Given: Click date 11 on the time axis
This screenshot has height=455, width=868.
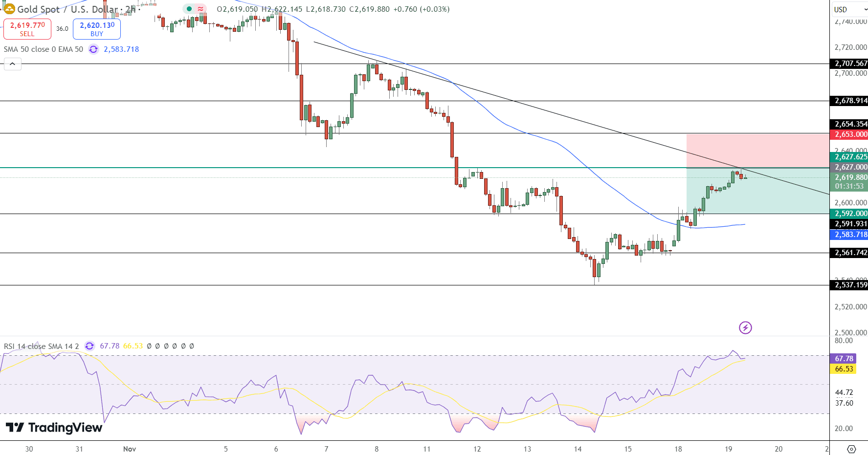Looking at the screenshot, I should click(x=427, y=449).
